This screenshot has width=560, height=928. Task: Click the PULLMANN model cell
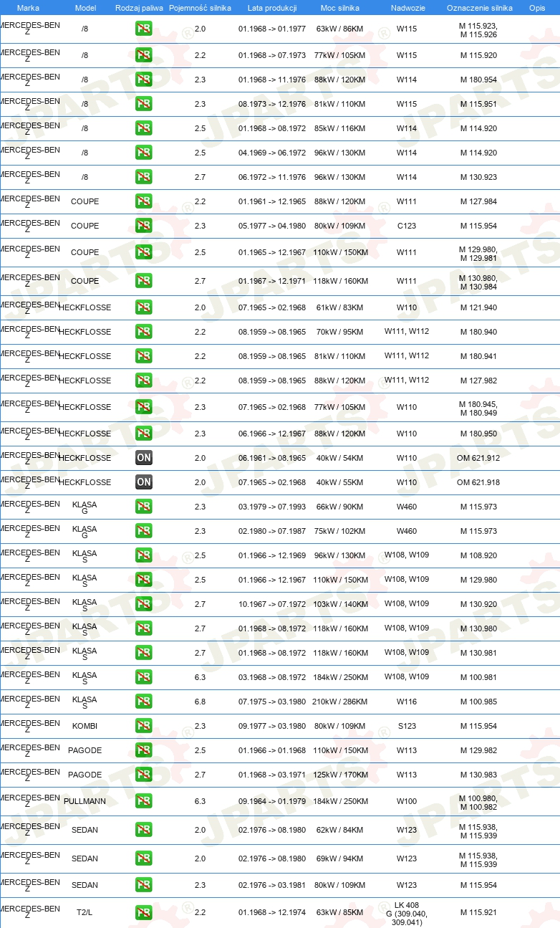(x=85, y=801)
